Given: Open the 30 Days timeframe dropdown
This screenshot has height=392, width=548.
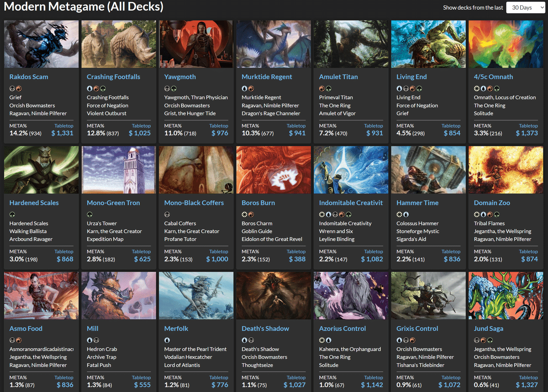Looking at the screenshot, I should coord(526,7).
